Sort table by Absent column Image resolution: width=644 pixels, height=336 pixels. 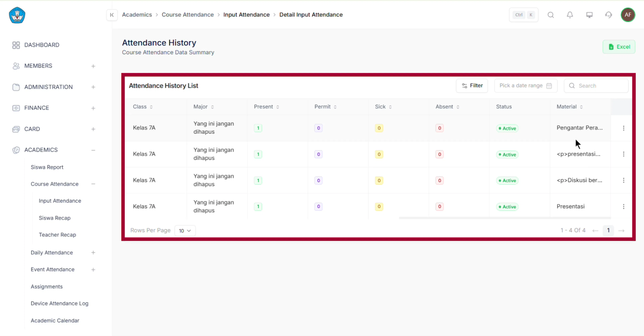pos(447,107)
